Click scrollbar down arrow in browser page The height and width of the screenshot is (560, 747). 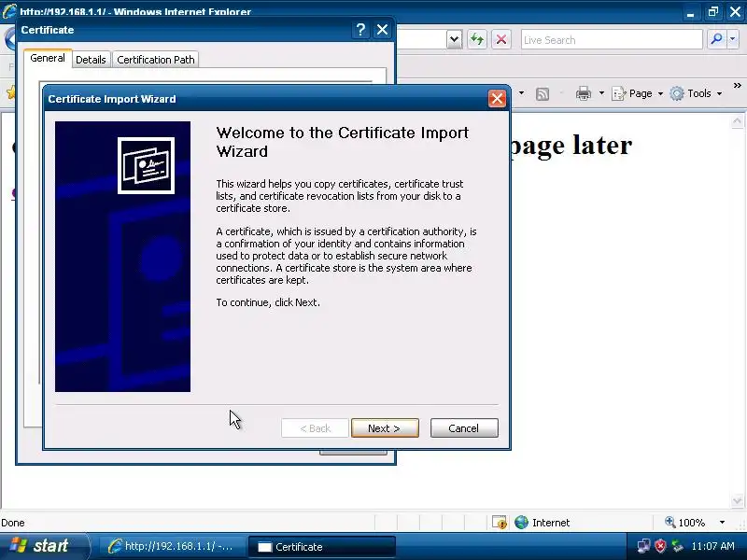click(737, 501)
